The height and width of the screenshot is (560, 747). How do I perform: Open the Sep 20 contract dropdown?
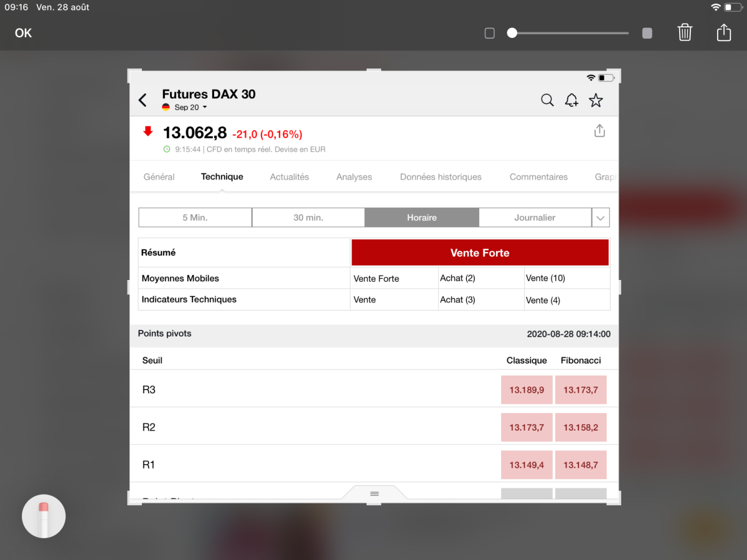point(185,108)
